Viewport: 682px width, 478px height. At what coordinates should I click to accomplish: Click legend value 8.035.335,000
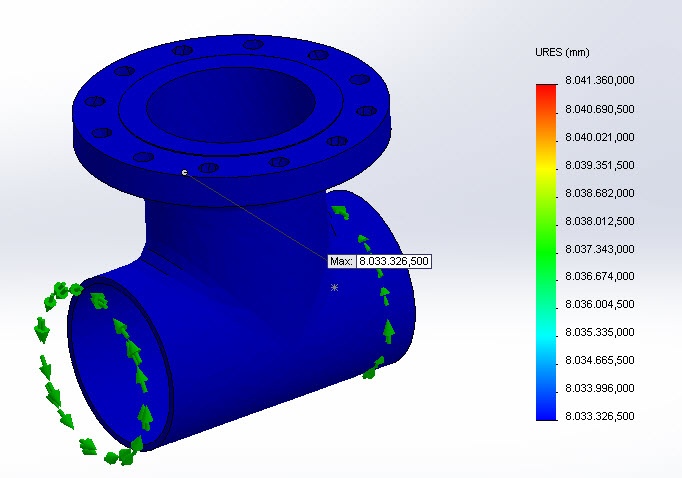600,332
